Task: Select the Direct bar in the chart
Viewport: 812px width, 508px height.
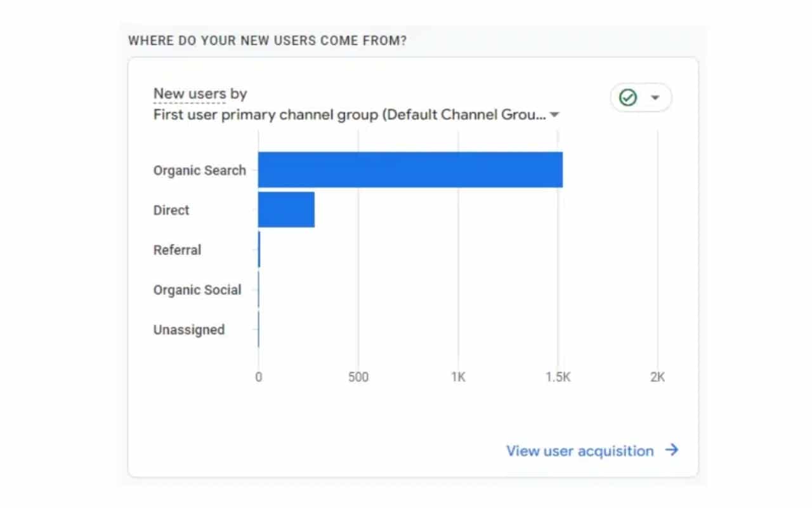Action: click(286, 210)
